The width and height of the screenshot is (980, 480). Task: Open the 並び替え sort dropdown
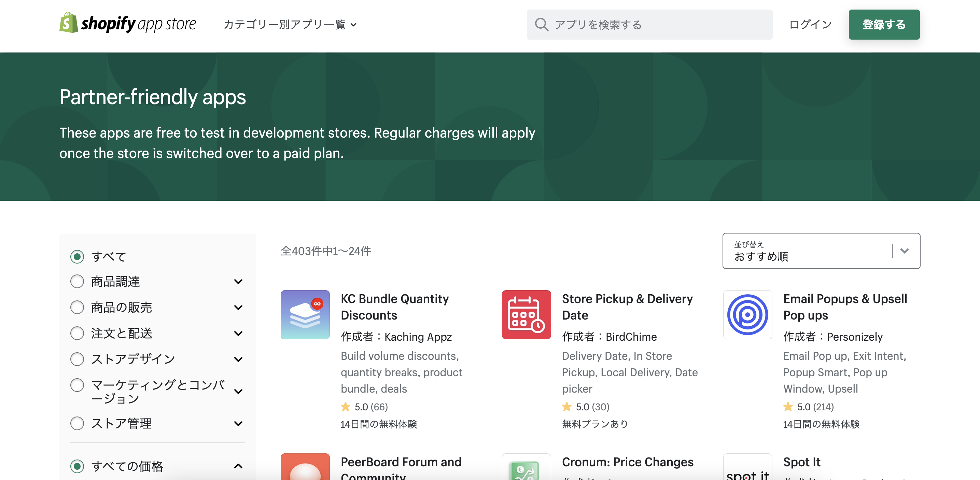pos(821,251)
